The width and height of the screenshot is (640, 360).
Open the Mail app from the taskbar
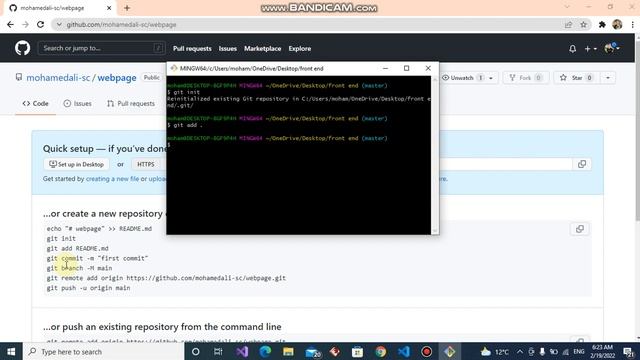(x=312, y=351)
